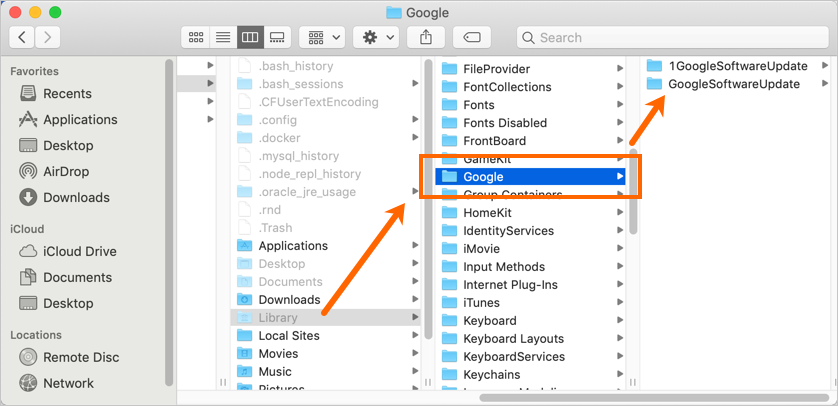Image resolution: width=838 pixels, height=406 pixels.
Task: Select gallery view in toolbar
Action: coord(276,37)
